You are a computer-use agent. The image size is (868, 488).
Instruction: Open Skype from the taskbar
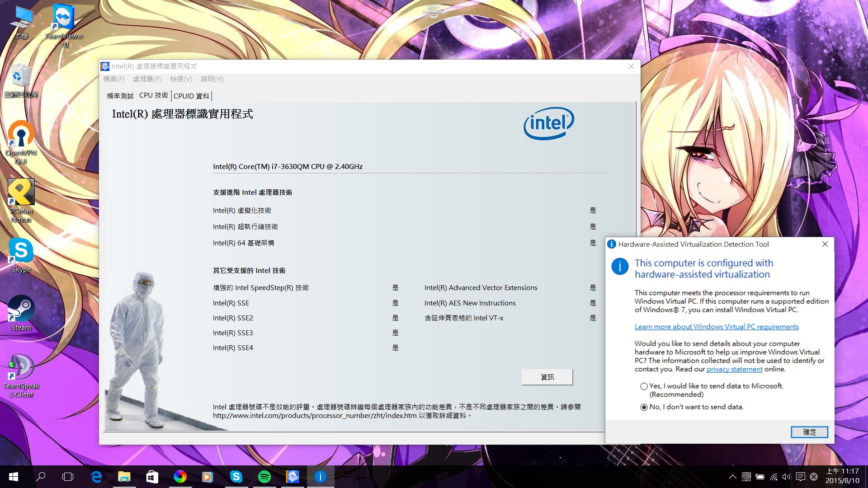pos(236,477)
